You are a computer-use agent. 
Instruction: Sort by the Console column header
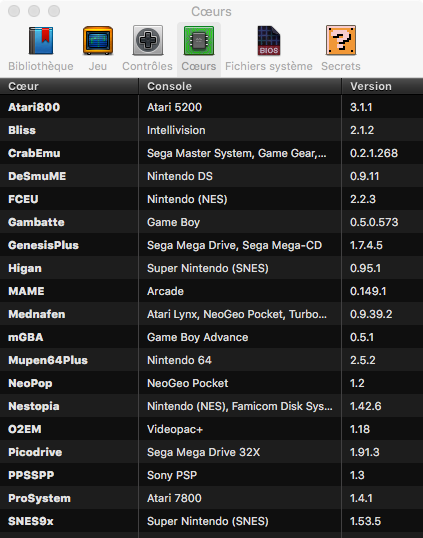pos(240,86)
